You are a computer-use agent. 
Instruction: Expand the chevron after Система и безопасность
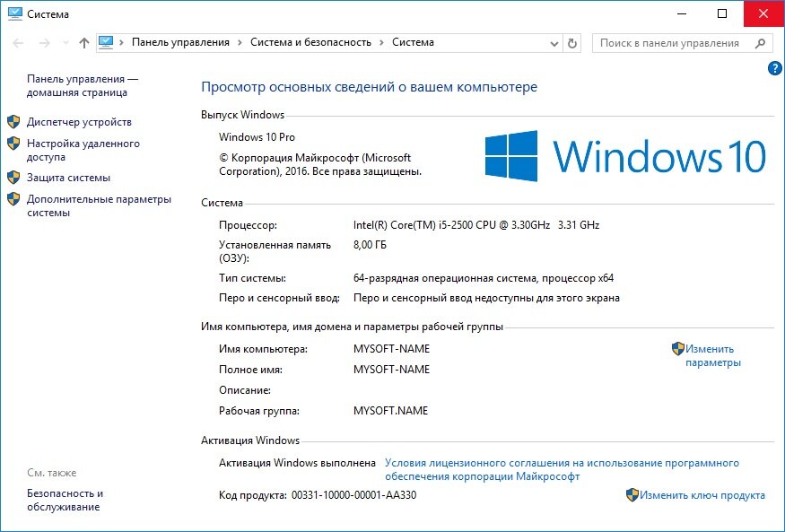pos(381,42)
